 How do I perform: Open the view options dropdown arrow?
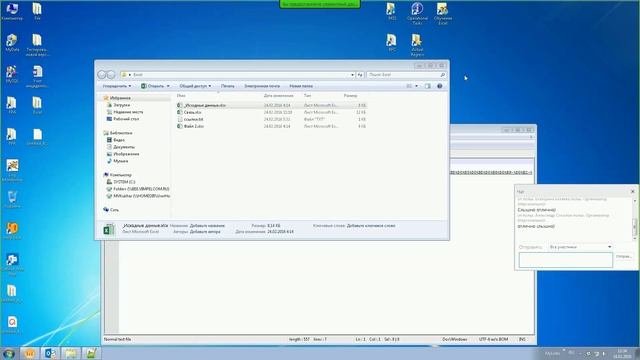pos(416,86)
